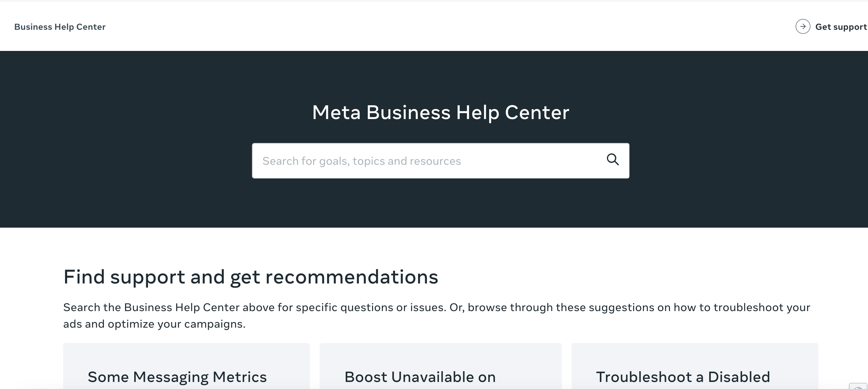Click the word "recommendations" in the section heading
This screenshot has height=389, width=868.
point(352,277)
